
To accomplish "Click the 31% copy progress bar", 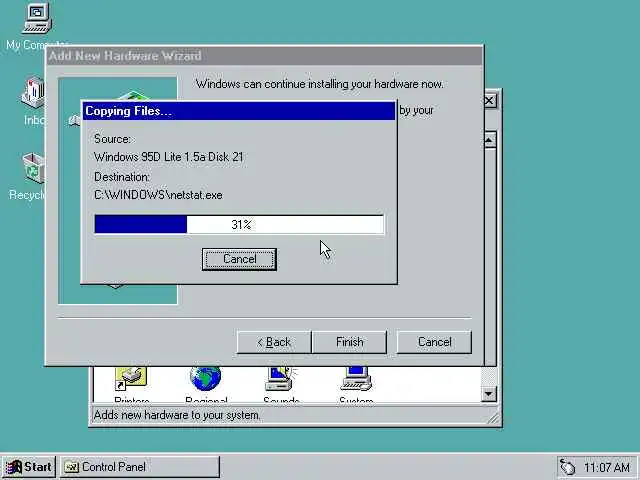I will 239,224.
